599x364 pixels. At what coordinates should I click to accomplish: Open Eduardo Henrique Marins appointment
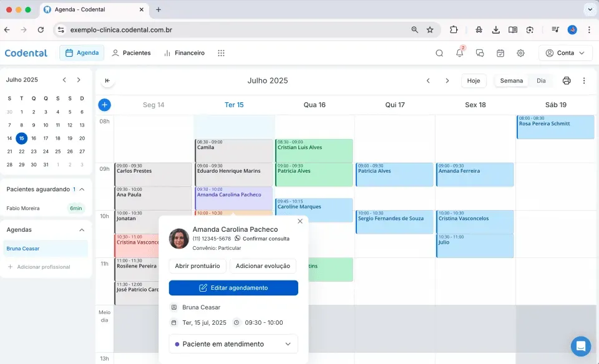click(234, 175)
